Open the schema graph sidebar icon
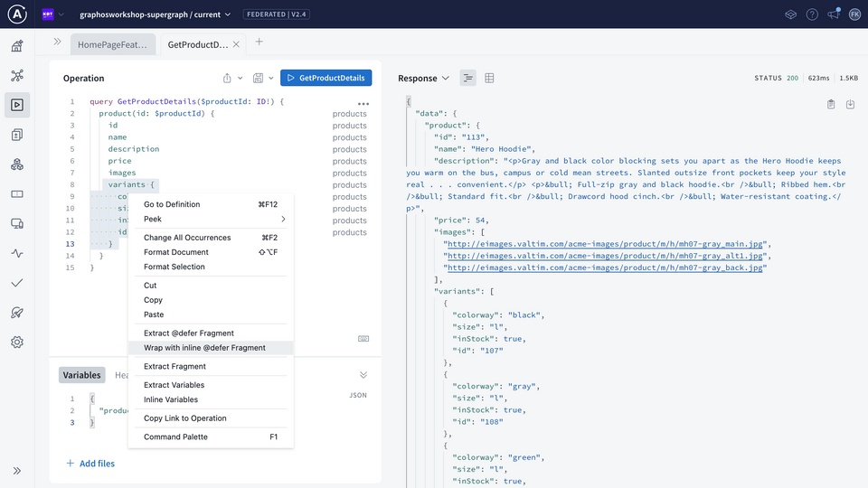 click(x=17, y=75)
